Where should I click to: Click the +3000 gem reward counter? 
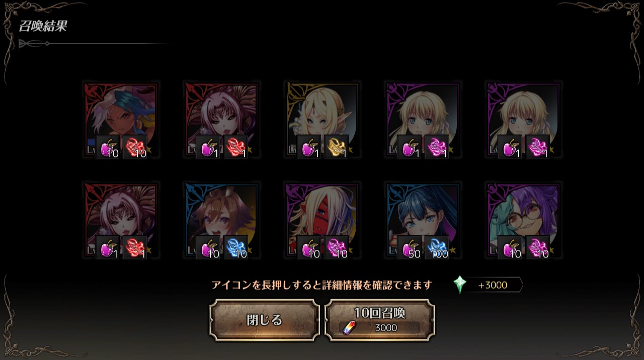(493, 285)
